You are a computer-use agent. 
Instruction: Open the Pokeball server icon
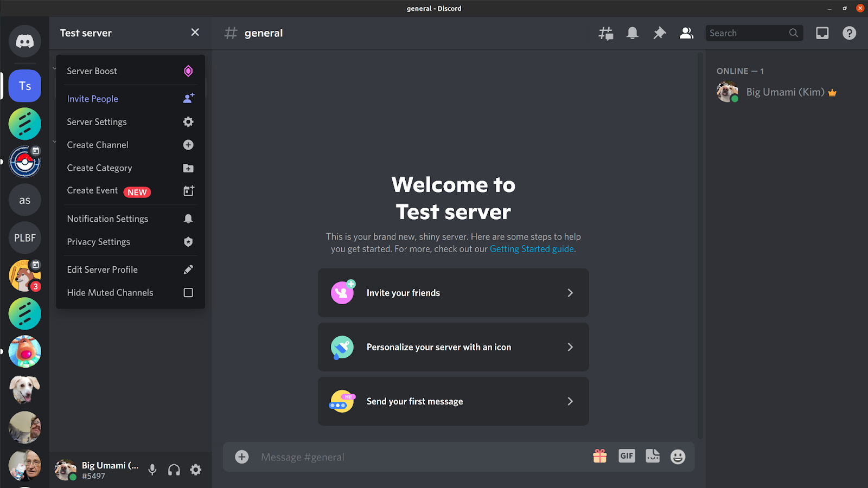(24, 162)
